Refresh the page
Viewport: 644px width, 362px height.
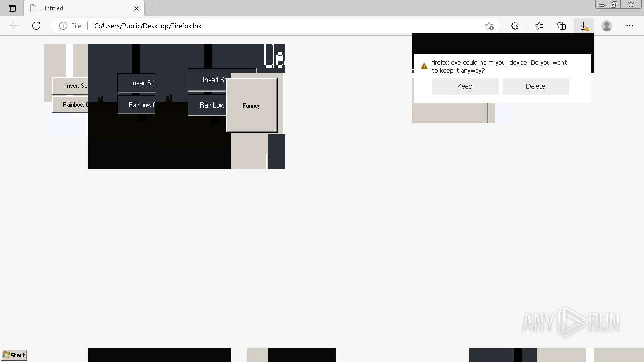point(36,26)
